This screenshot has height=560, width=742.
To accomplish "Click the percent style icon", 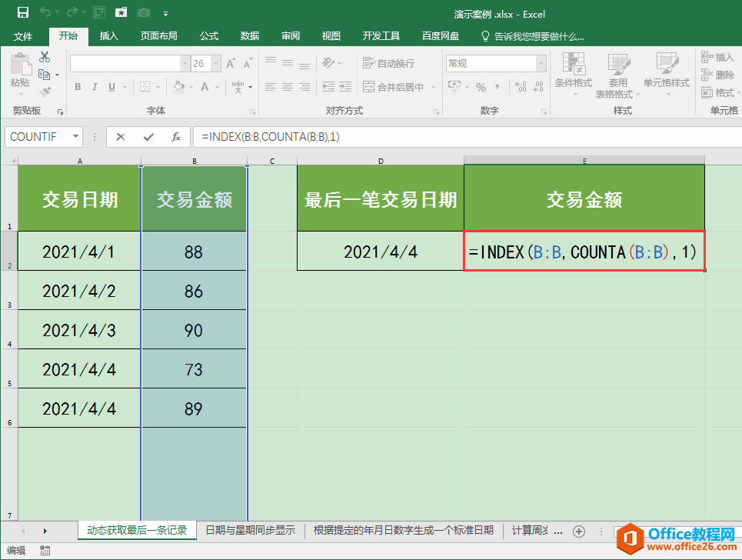I will pos(481,87).
